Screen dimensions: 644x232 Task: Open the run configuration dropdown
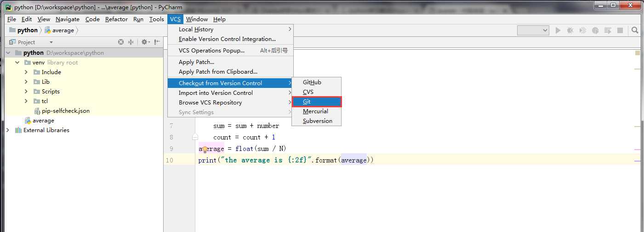pos(533,30)
